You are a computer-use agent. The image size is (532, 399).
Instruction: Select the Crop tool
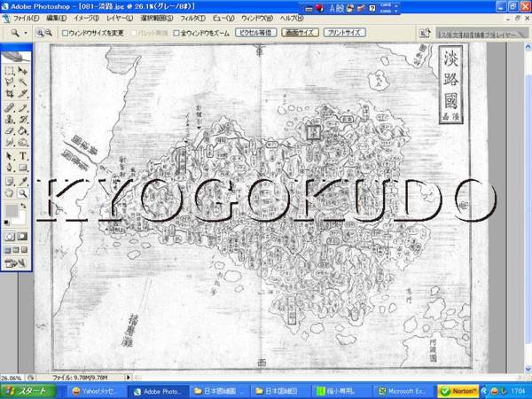pos(10,93)
